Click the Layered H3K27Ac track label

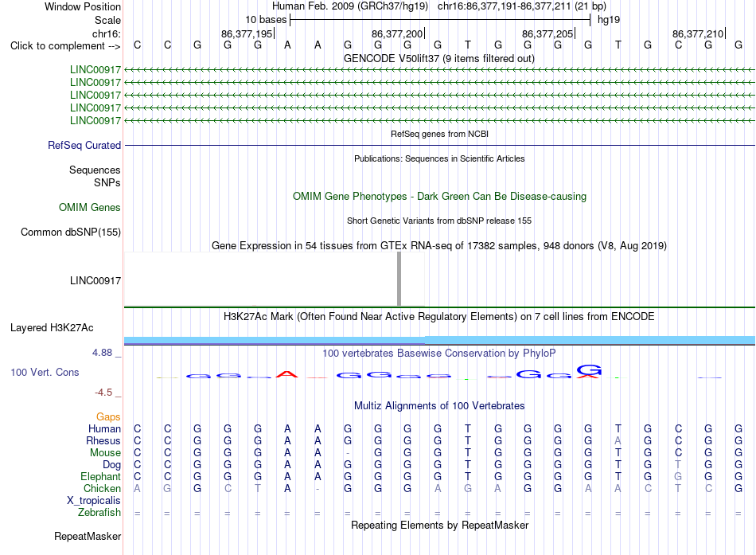click(x=52, y=328)
